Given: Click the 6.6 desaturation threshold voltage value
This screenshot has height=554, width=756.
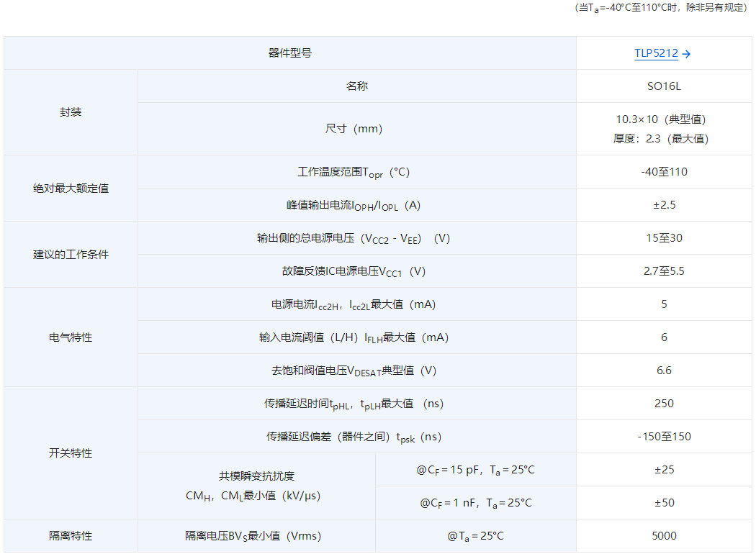Looking at the screenshot, I should point(663,371).
